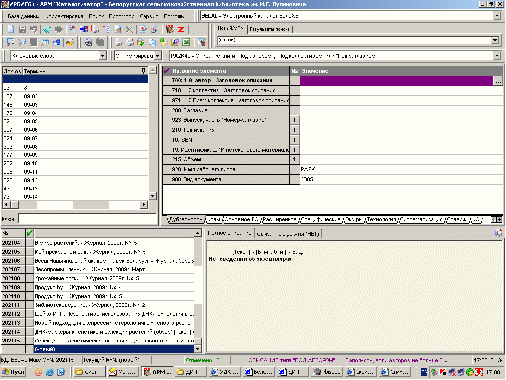Click the second tab above the format dropdown

(269, 29)
